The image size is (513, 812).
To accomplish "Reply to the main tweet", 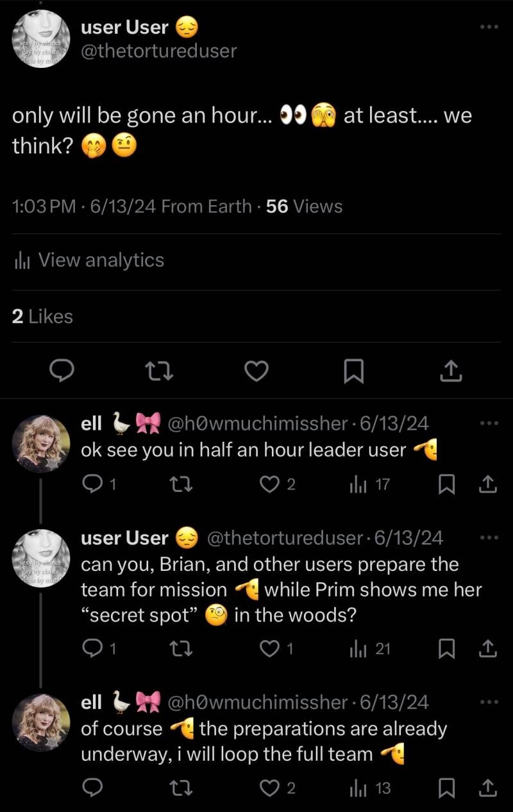I will [62, 370].
